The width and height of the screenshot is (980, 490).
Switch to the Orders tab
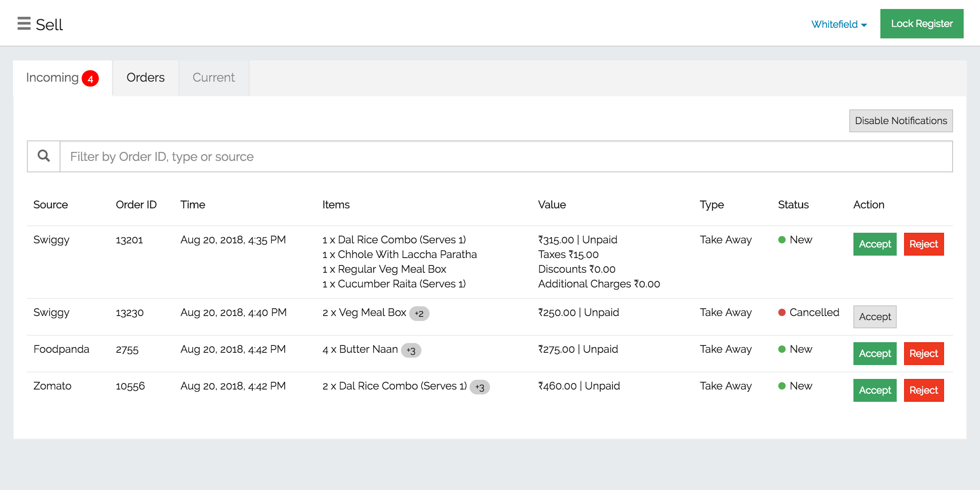tap(145, 78)
